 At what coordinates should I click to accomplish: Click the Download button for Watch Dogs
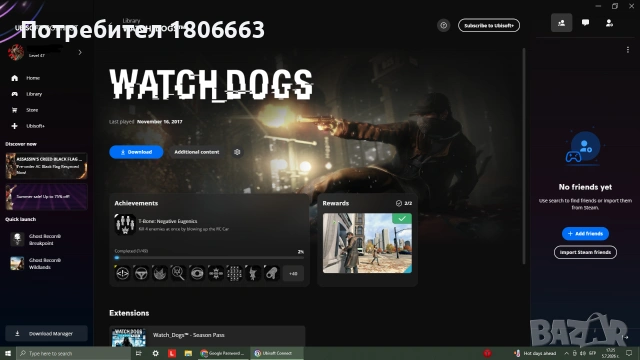coord(136,152)
